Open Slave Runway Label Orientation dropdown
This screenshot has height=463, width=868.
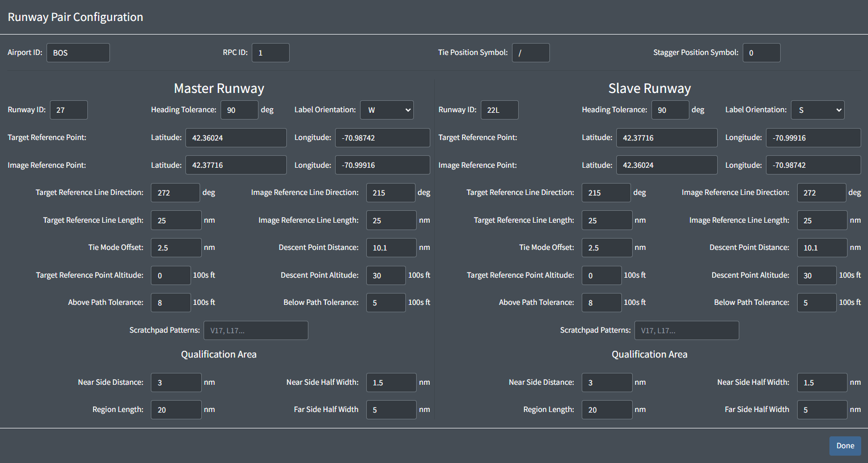point(818,110)
